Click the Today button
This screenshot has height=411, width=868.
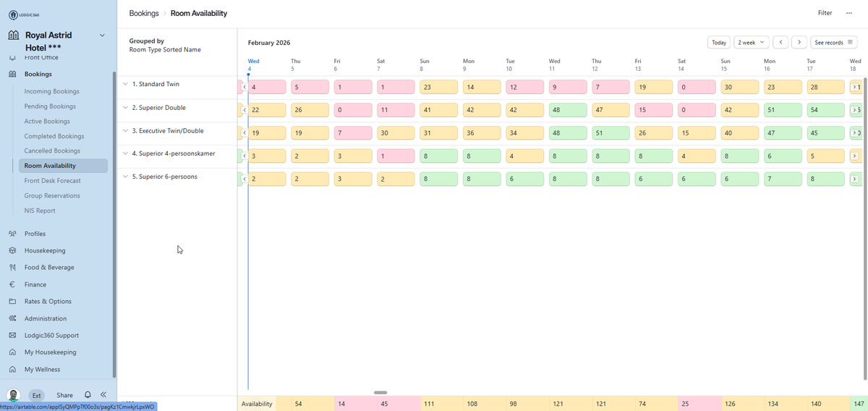719,43
